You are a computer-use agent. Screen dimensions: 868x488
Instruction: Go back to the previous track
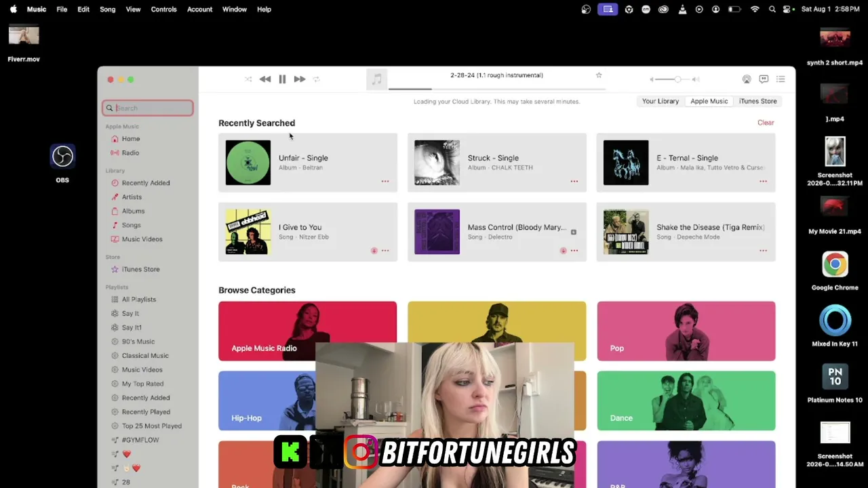265,79
